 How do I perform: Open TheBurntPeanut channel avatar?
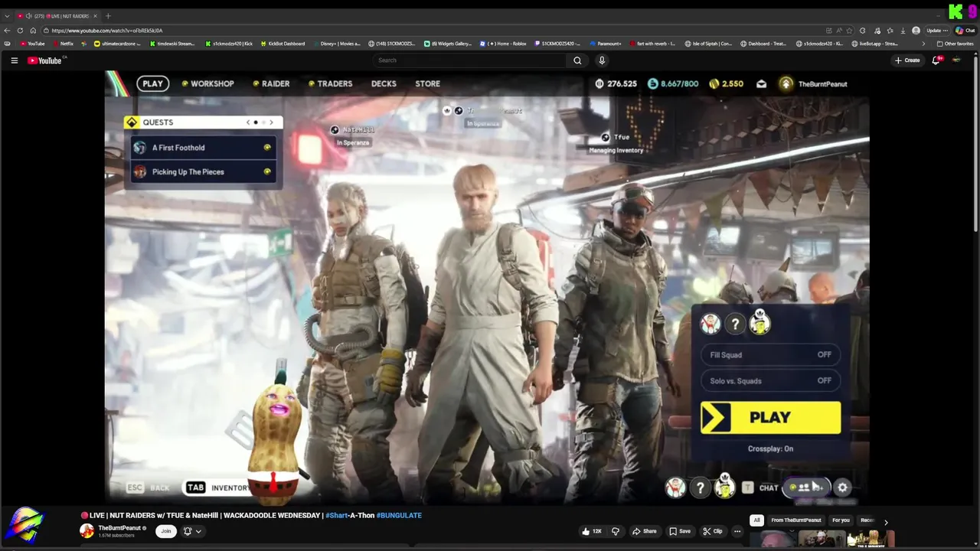[87, 530]
